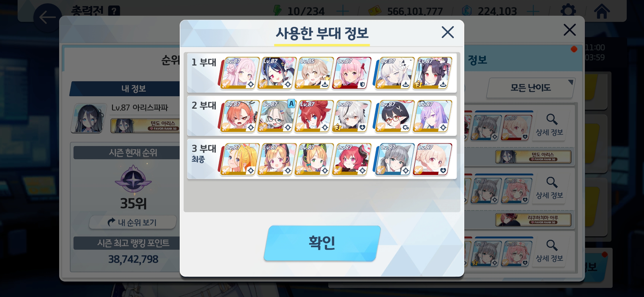Add energy with the plus beside 10/234
The height and width of the screenshot is (297, 644).
pos(343,11)
